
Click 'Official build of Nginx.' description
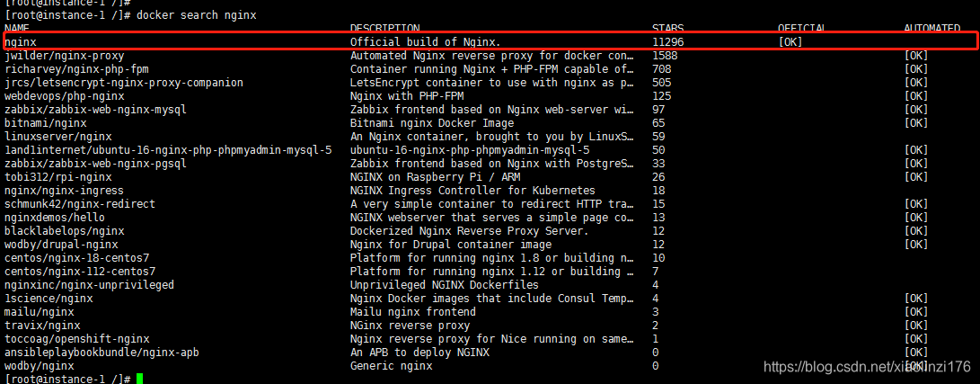coord(426,42)
